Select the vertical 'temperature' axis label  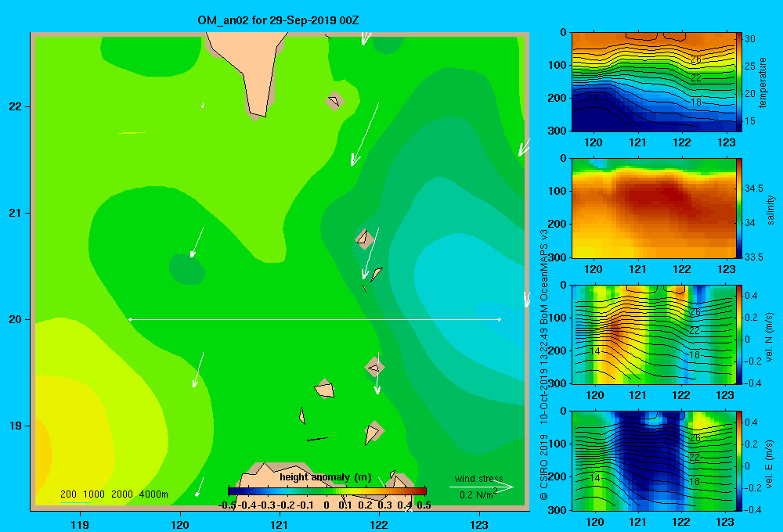[x=763, y=82]
